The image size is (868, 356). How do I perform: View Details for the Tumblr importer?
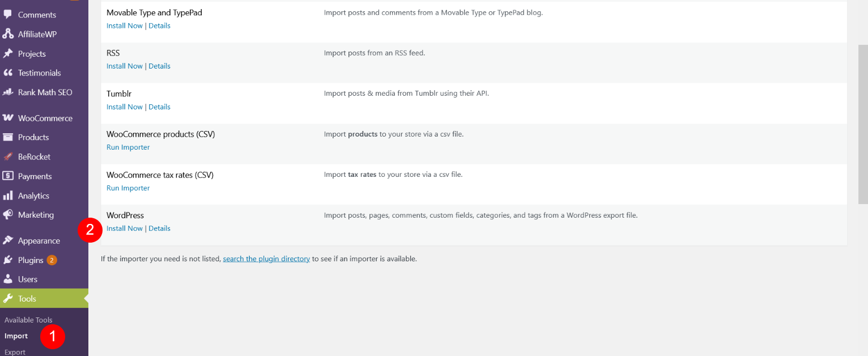coord(159,107)
